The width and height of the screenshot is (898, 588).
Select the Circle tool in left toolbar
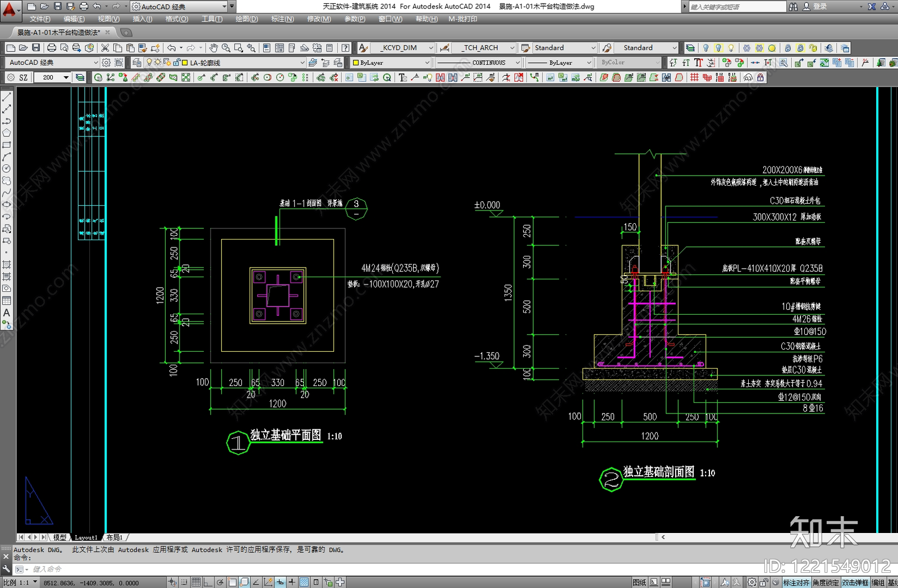pos(7,168)
